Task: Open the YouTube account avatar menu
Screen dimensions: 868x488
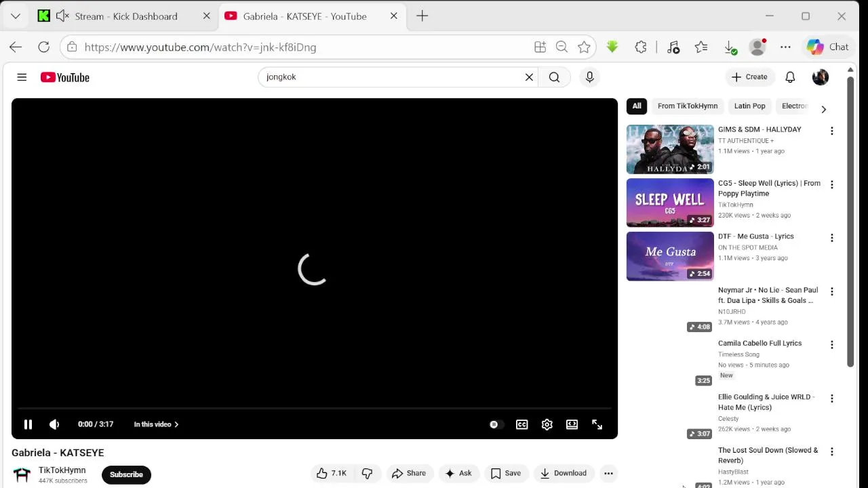Action: point(821,77)
